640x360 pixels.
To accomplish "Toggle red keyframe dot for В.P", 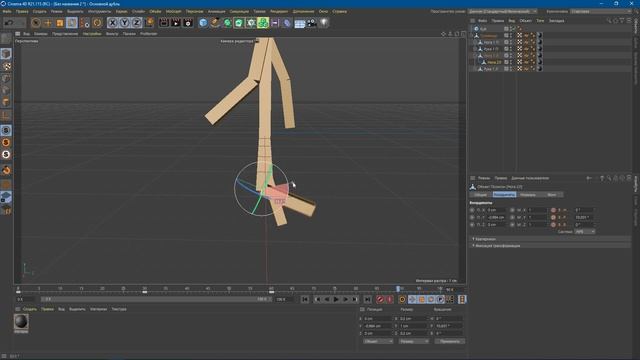I will 553,217.
